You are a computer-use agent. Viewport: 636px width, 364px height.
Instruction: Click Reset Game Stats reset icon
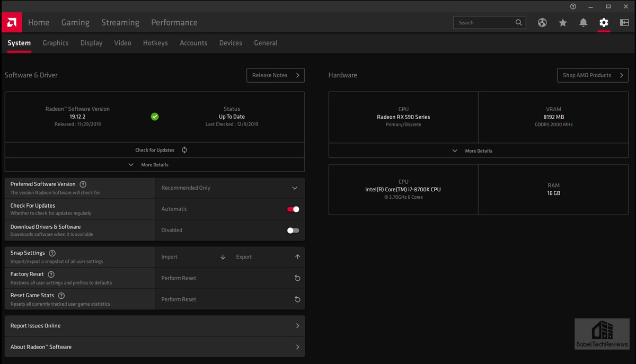point(297,299)
